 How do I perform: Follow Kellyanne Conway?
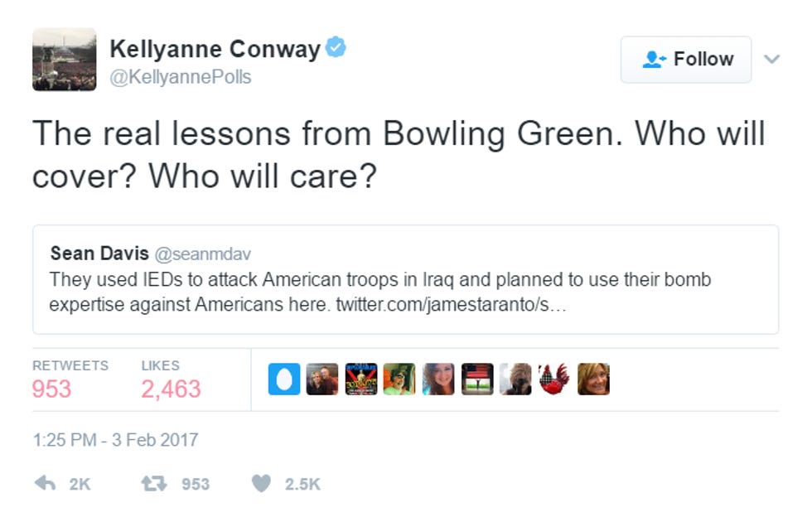[686, 60]
